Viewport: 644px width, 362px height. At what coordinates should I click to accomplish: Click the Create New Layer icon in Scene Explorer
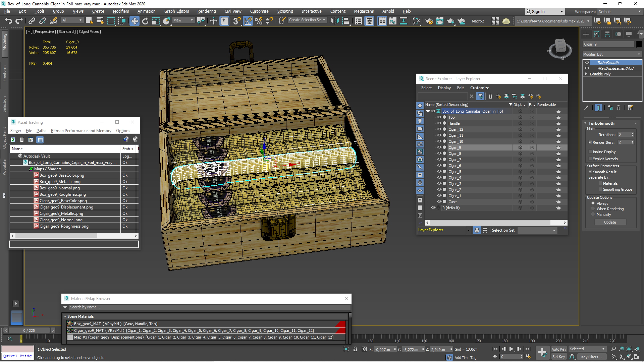tap(498, 96)
